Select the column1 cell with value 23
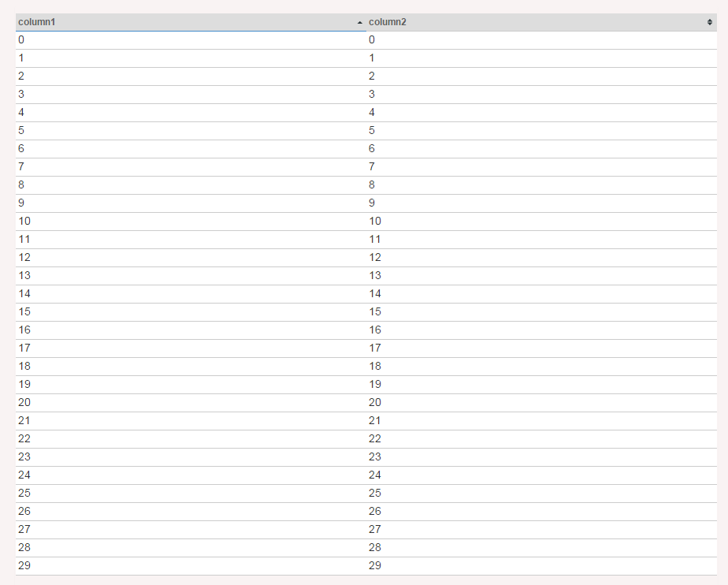The width and height of the screenshot is (728, 585). point(191,457)
